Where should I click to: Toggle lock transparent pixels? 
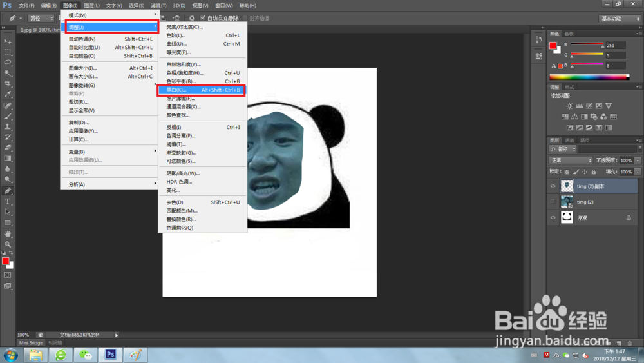[x=567, y=172]
